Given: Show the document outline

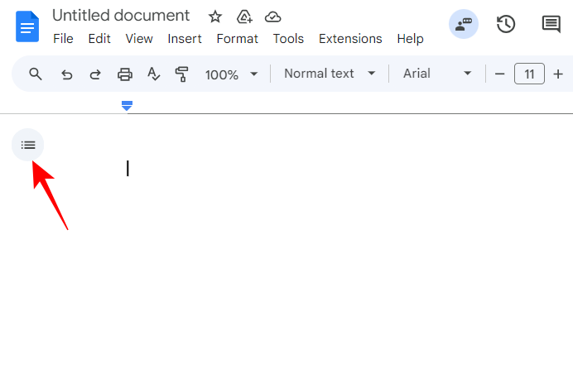Looking at the screenshot, I should pos(28,145).
